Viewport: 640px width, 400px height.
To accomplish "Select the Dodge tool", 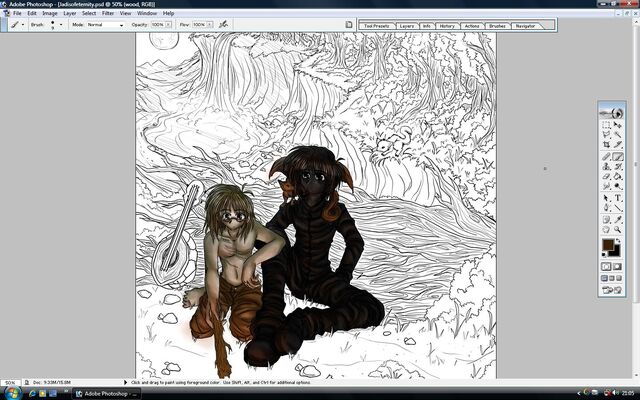I will tap(618, 186).
